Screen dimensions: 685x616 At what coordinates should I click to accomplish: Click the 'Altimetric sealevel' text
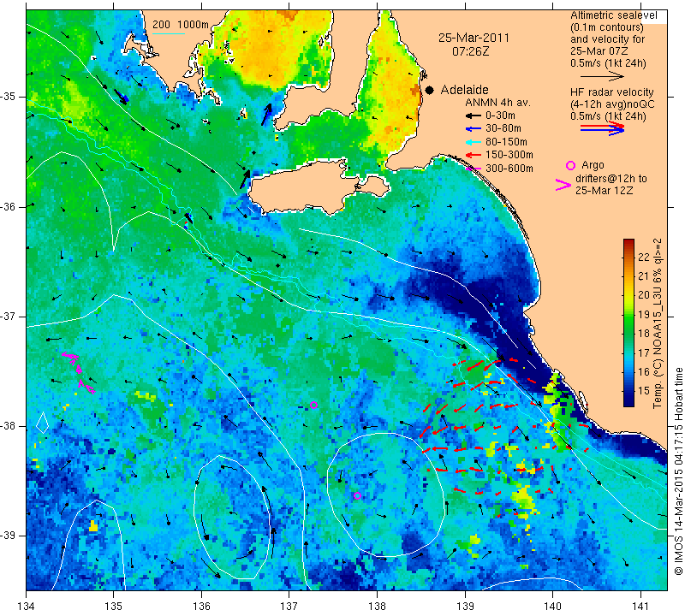click(x=614, y=15)
